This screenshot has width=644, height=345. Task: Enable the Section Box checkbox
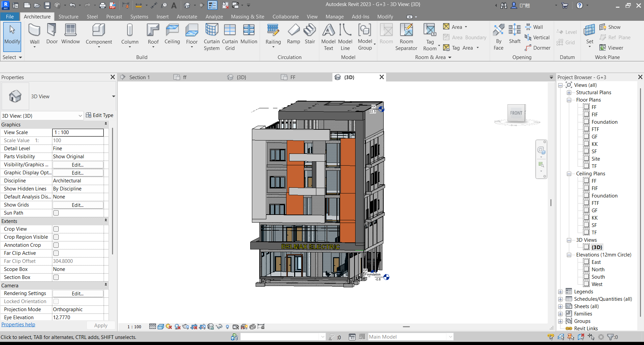(56, 277)
